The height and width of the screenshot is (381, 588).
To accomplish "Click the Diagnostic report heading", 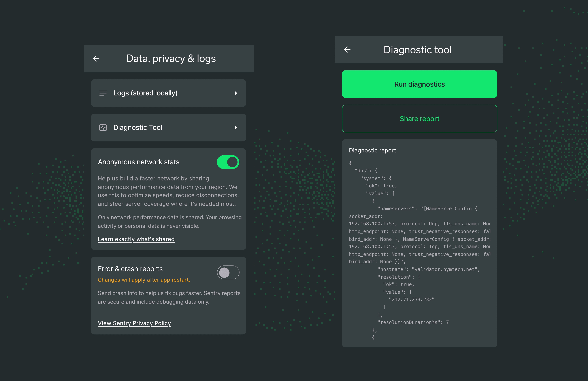I will pyautogui.click(x=372, y=150).
